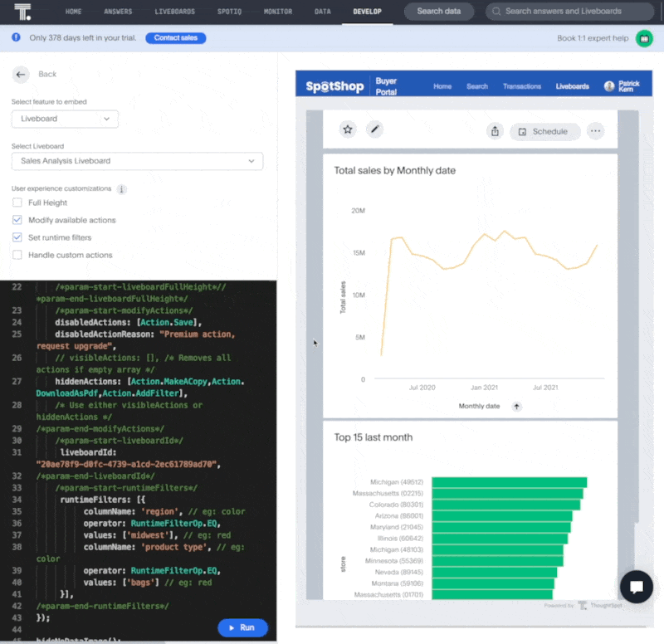664x644 pixels.
Task: Click Arizona (86001) bar label
Action: coord(399,516)
